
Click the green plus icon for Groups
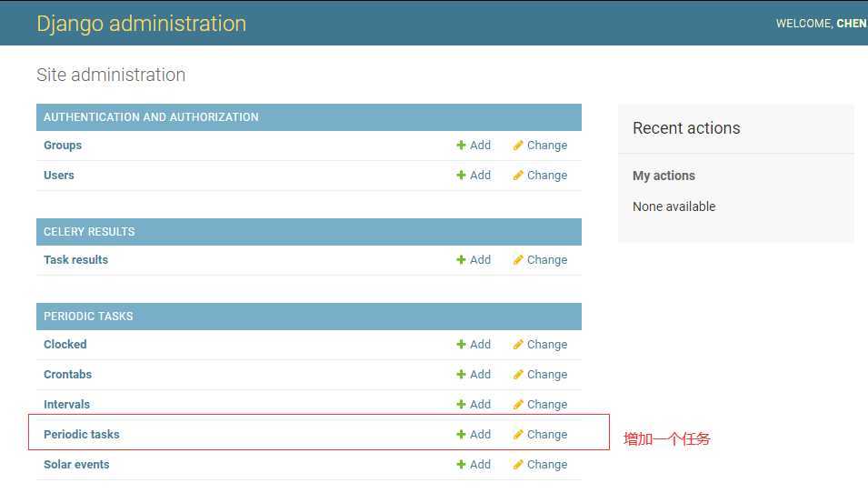click(461, 146)
